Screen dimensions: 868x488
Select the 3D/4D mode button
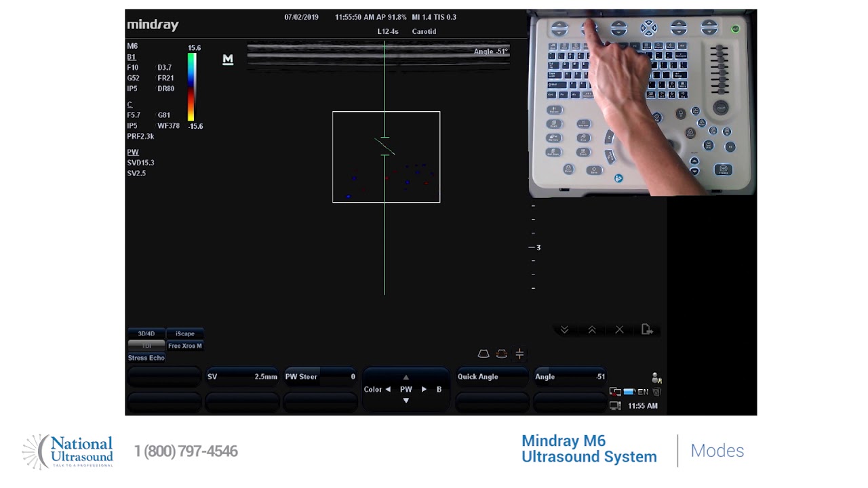pyautogui.click(x=146, y=333)
